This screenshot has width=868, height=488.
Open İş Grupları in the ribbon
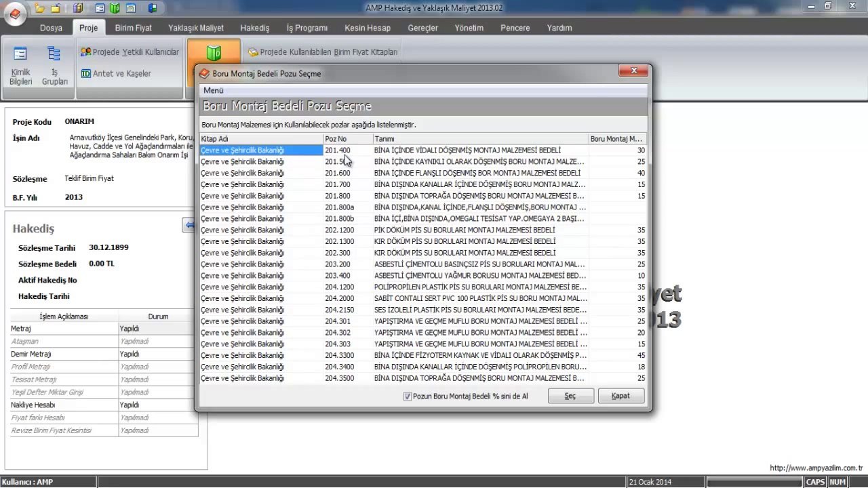pos(54,66)
